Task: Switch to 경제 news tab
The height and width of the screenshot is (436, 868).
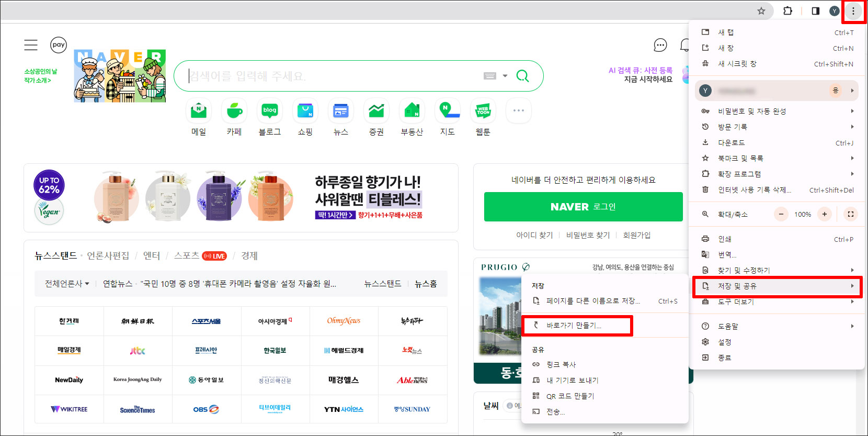Action: click(x=249, y=255)
